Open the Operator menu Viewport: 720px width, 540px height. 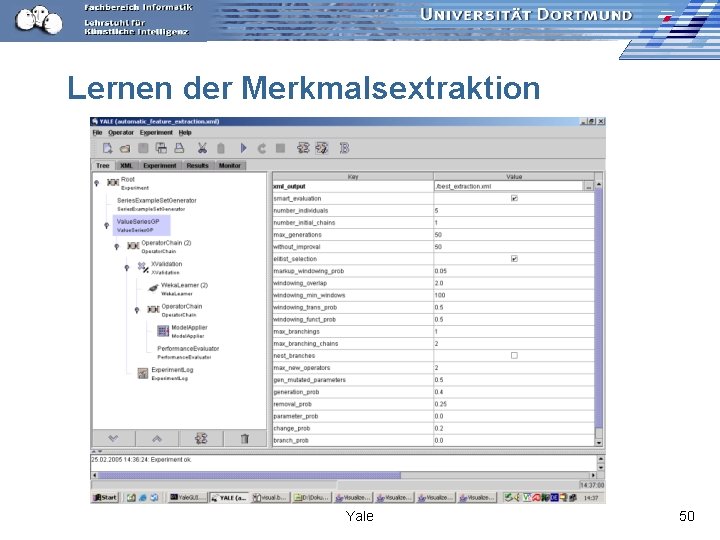pyautogui.click(x=121, y=133)
